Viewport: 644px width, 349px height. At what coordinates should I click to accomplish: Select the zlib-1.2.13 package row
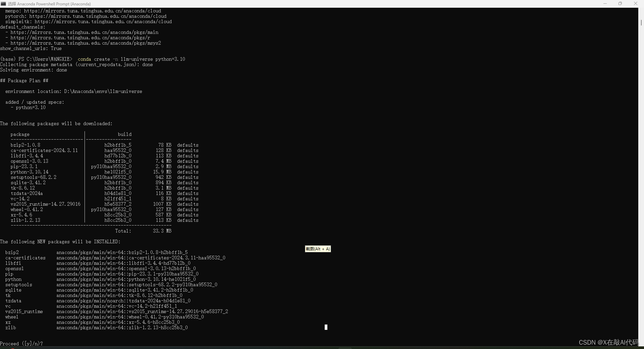[105, 220]
